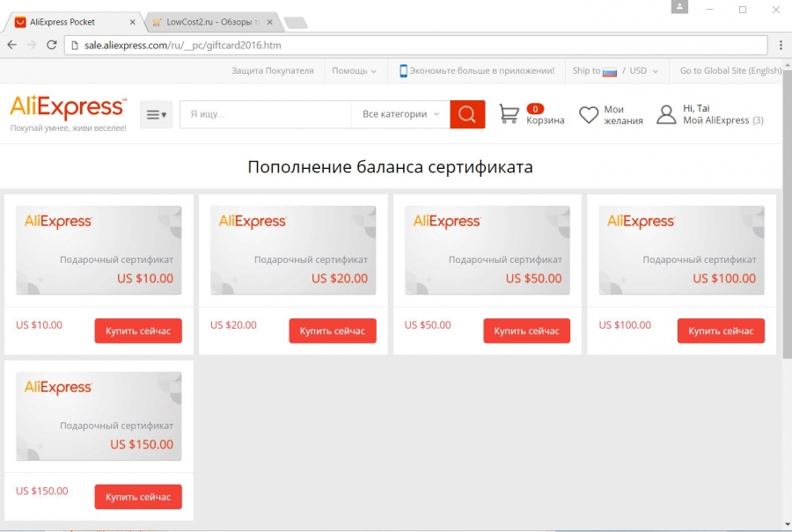Click the US $50.00 price below the card

click(x=428, y=325)
